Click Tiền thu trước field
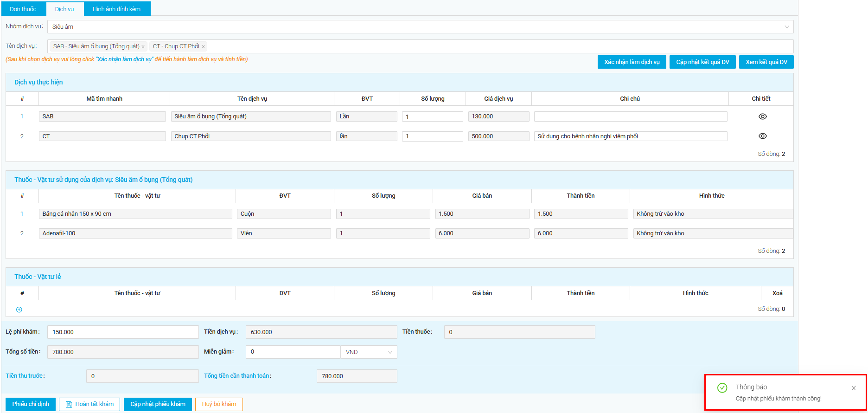 point(142,376)
